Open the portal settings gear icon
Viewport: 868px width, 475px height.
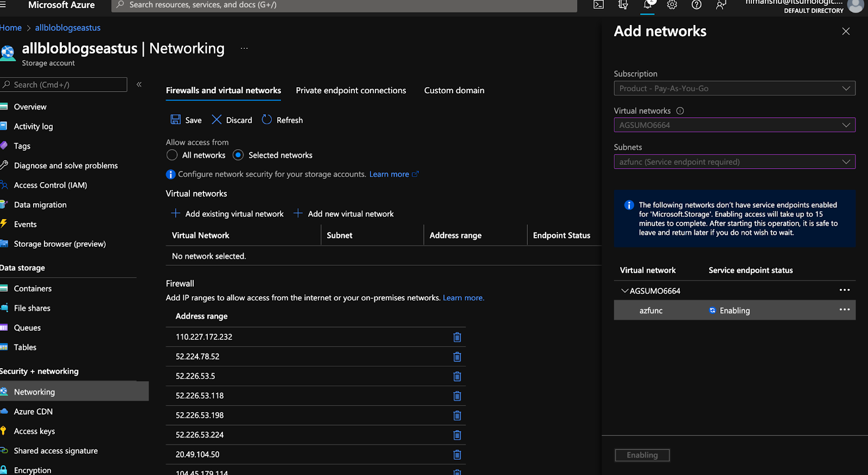pyautogui.click(x=672, y=5)
